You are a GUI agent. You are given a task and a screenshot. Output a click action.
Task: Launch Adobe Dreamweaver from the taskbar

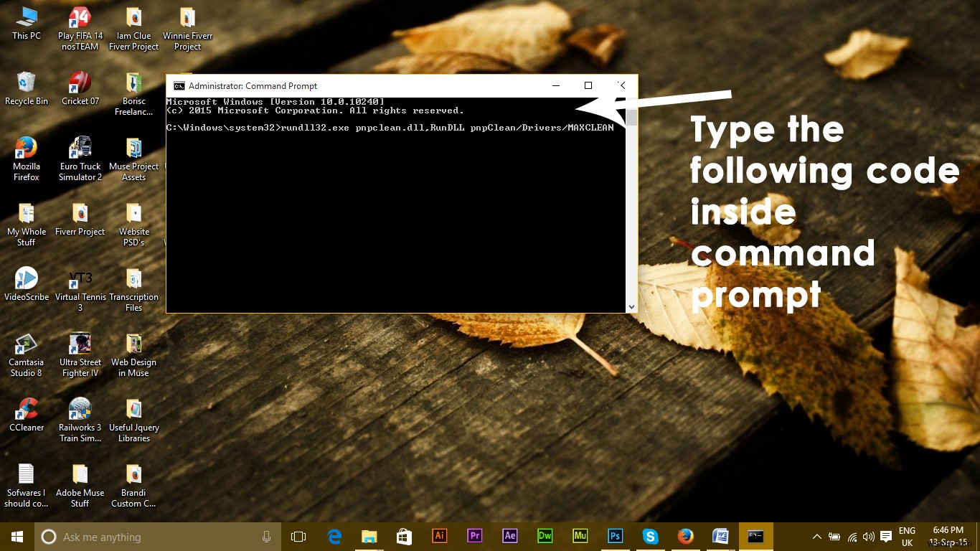(x=545, y=537)
